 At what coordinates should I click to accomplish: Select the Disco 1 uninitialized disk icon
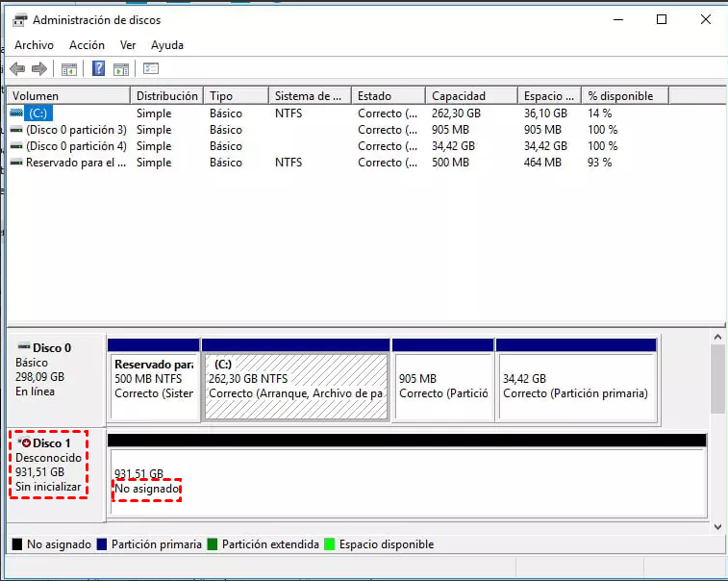(26, 443)
